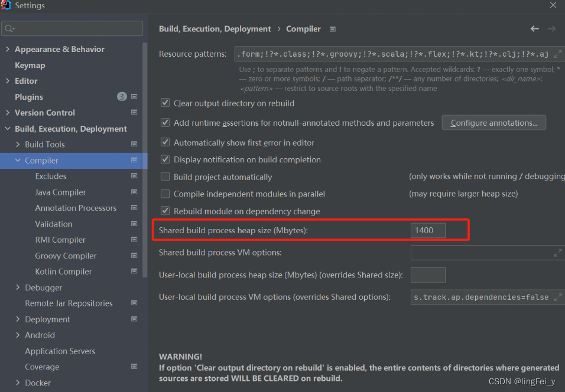Expand the Appearance & Behavior section
The image size is (565, 392).
coord(7,49)
